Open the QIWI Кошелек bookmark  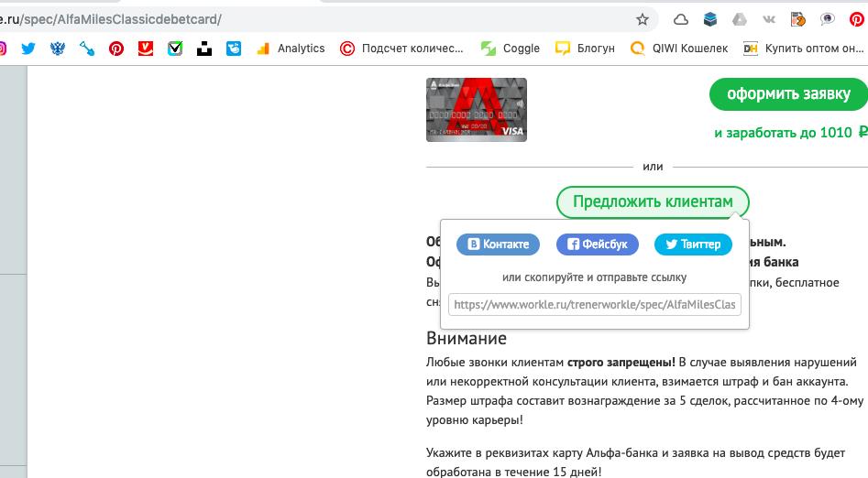(679, 49)
